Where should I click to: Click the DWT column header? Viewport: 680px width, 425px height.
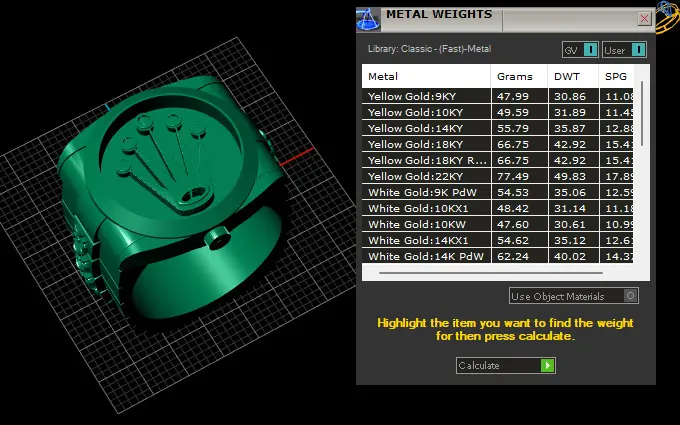(573, 77)
